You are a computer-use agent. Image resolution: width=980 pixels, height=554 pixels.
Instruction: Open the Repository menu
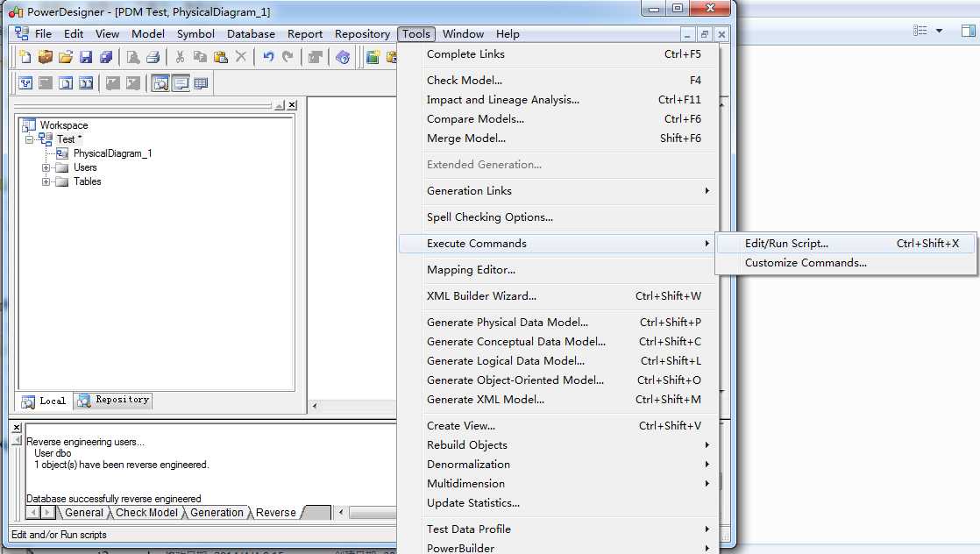362,34
